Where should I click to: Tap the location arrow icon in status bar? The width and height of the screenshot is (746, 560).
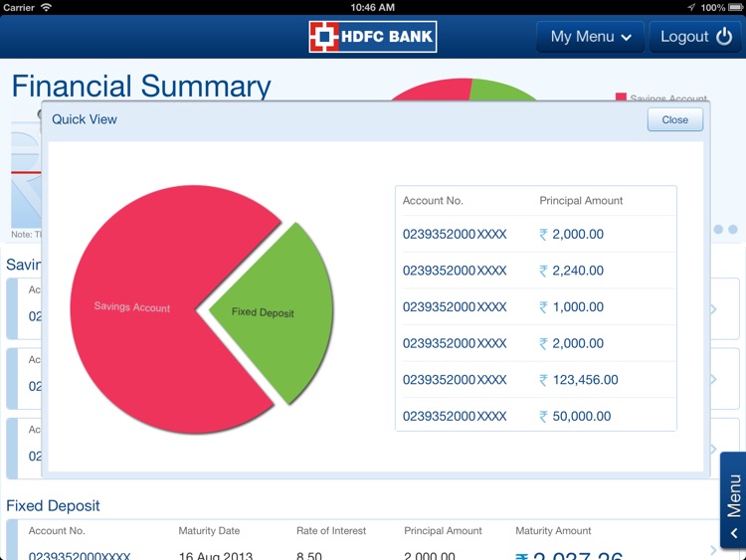pyautogui.click(x=690, y=7)
